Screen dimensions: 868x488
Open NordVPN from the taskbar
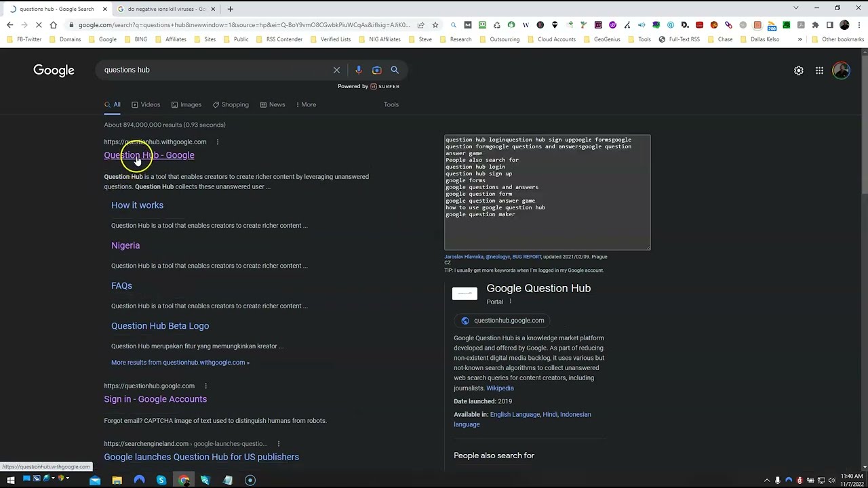(x=139, y=480)
